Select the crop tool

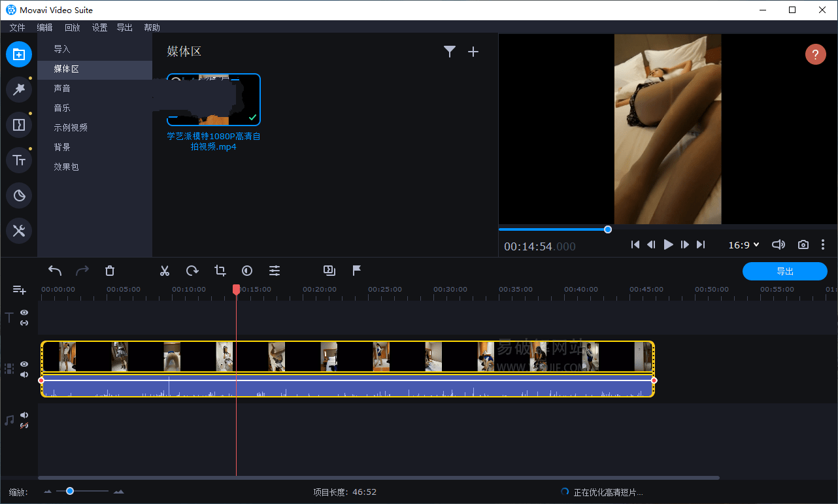(220, 271)
